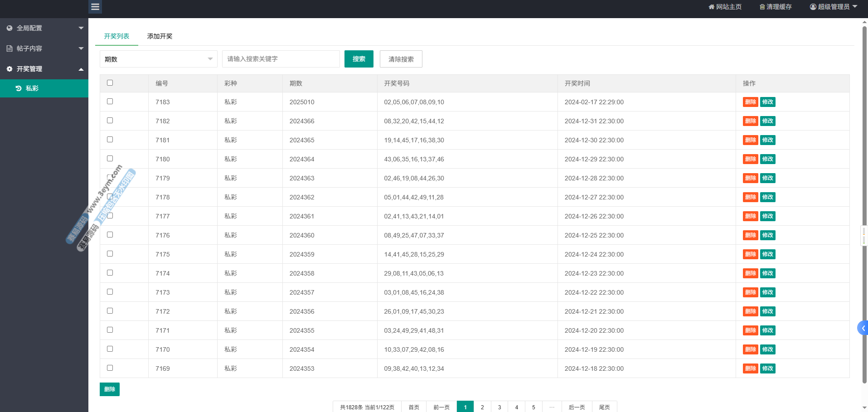
Task: Toggle the select-all checkbox in table header
Action: tap(110, 83)
